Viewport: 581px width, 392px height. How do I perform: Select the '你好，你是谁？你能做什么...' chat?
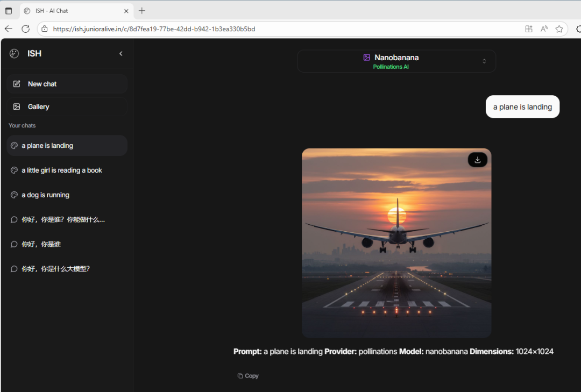point(63,220)
